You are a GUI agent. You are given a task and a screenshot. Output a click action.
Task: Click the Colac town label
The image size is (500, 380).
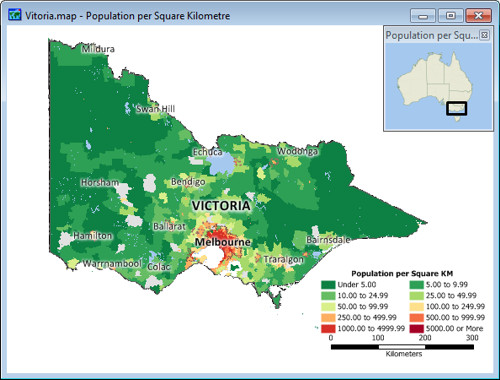pos(159,267)
